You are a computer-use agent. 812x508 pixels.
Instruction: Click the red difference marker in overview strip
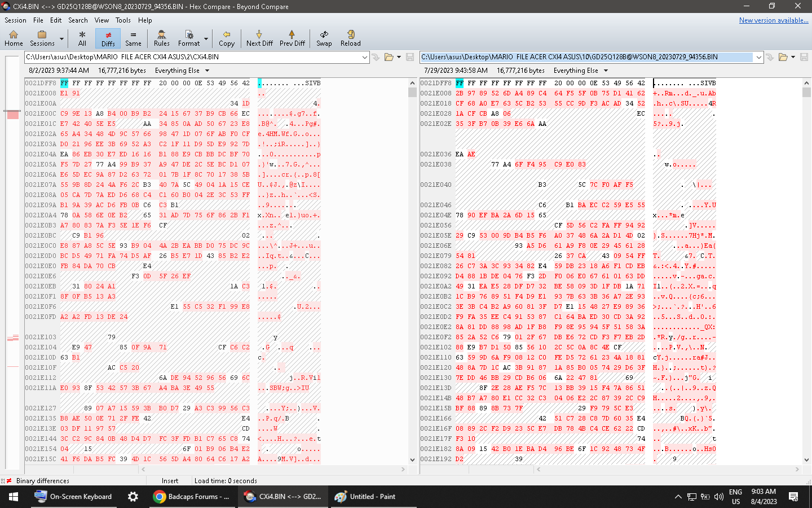[13, 114]
